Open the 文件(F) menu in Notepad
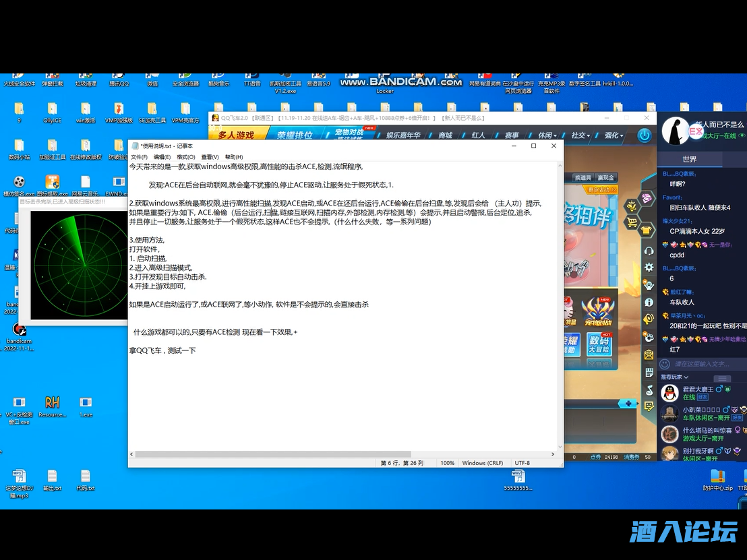 pyautogui.click(x=139, y=157)
